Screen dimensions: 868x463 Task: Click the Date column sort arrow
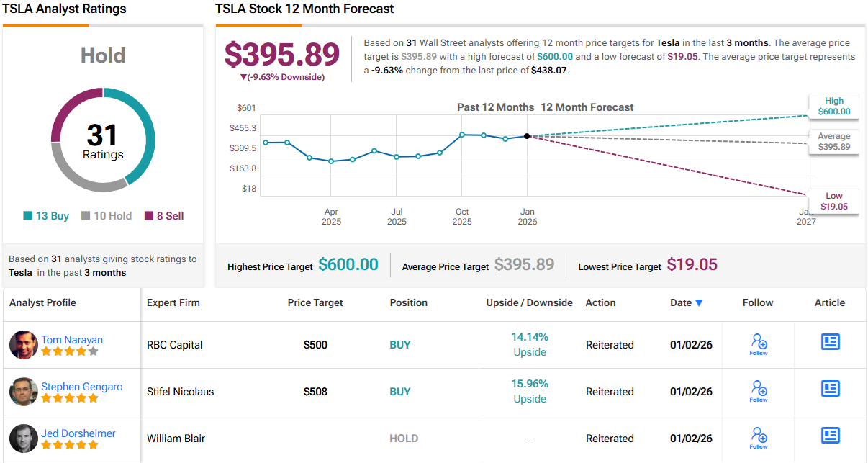(x=699, y=303)
